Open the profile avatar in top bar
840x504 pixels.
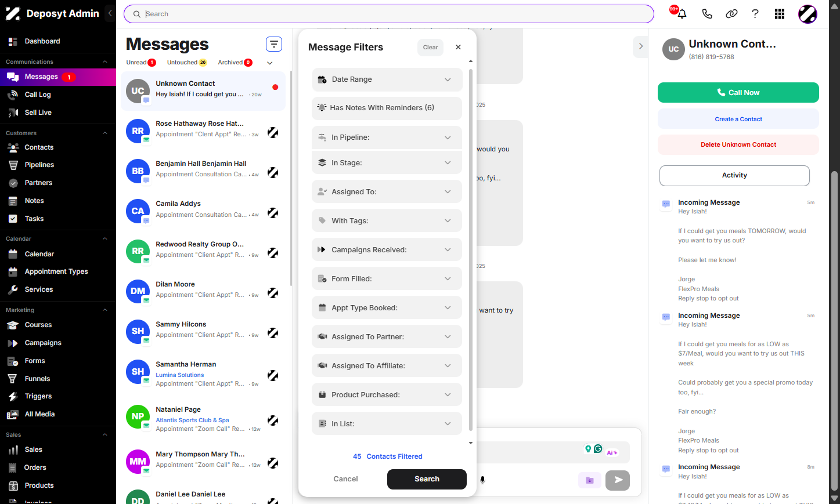807,14
